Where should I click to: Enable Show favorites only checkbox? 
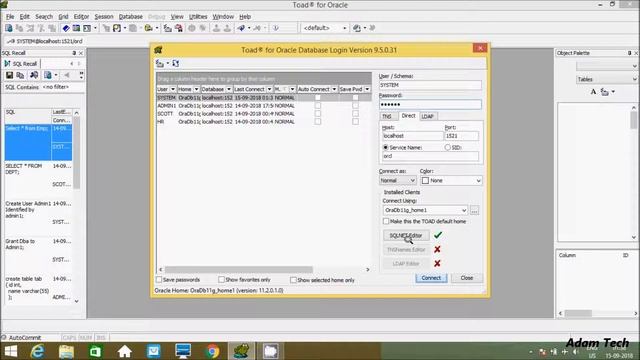click(x=221, y=280)
